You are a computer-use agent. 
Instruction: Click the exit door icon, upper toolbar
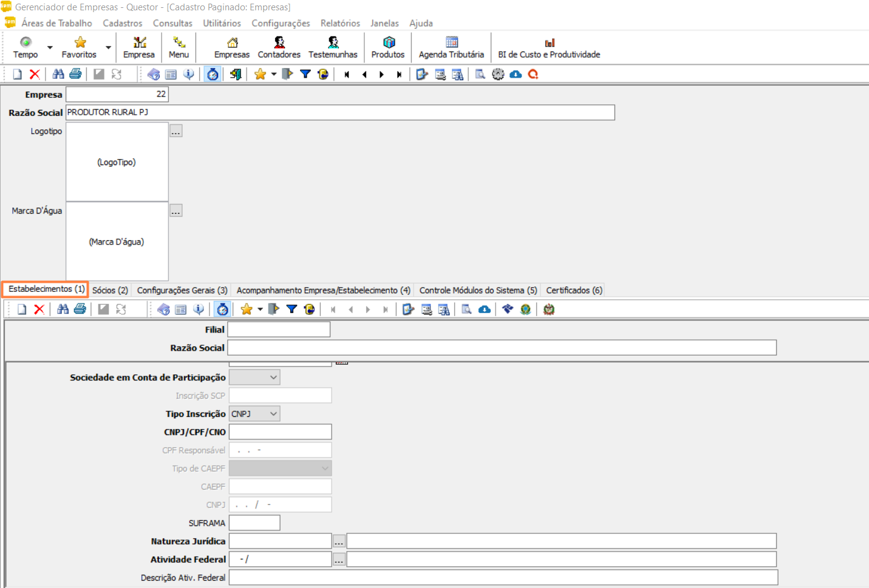[x=236, y=74]
